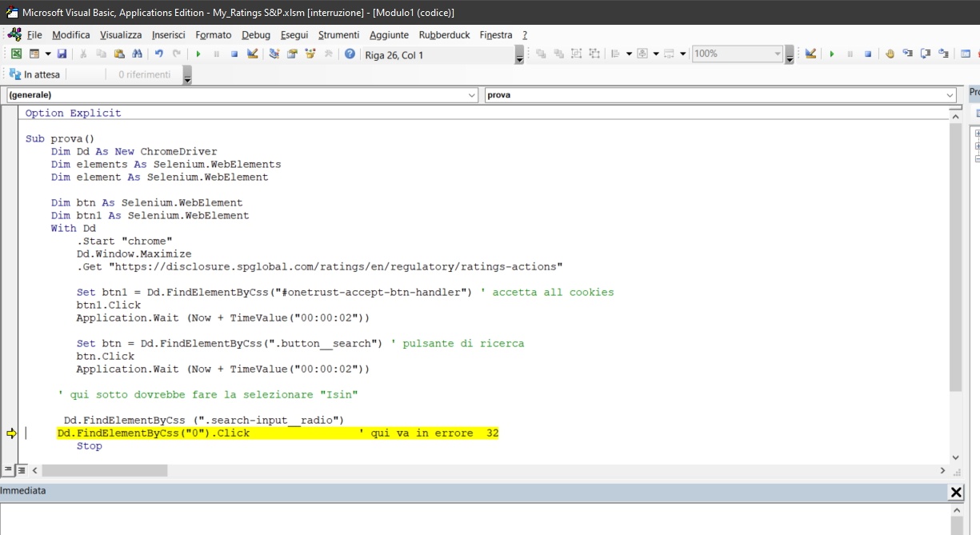Click the Copy icon in the Standard toolbar
980x535 pixels.
point(102,54)
